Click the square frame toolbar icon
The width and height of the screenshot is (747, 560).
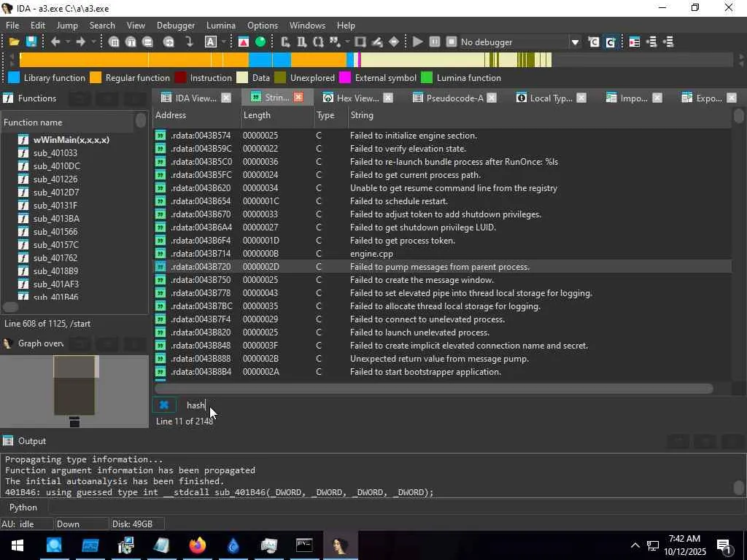360,42
